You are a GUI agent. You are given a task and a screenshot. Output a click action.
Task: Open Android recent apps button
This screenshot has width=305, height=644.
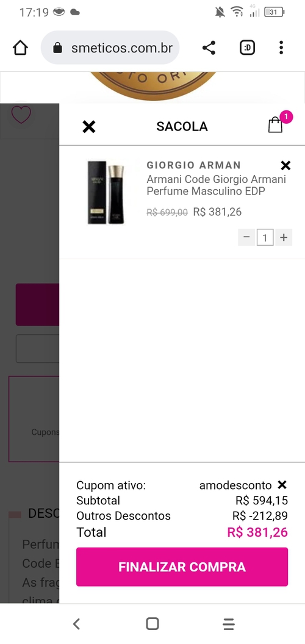[229, 624]
